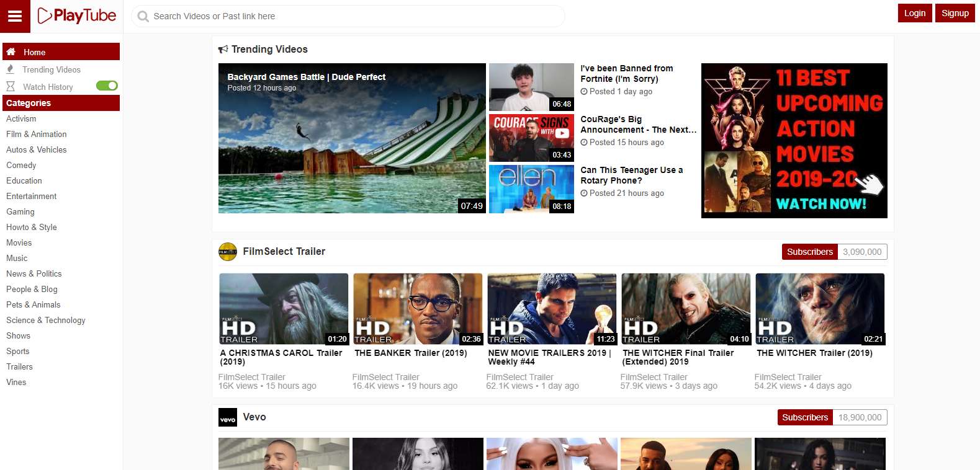The image size is (980, 470).
Task: Click the 3,090,000 subscriber count
Action: 862,252
